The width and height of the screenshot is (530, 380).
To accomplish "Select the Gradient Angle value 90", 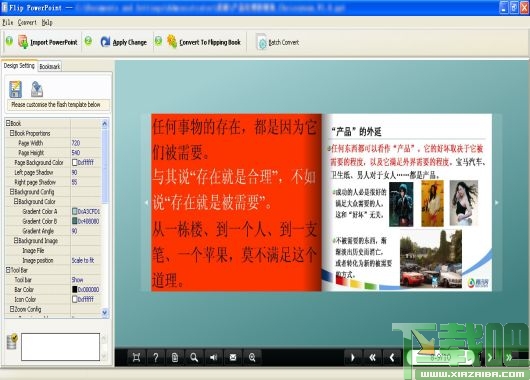I will coord(74,231).
